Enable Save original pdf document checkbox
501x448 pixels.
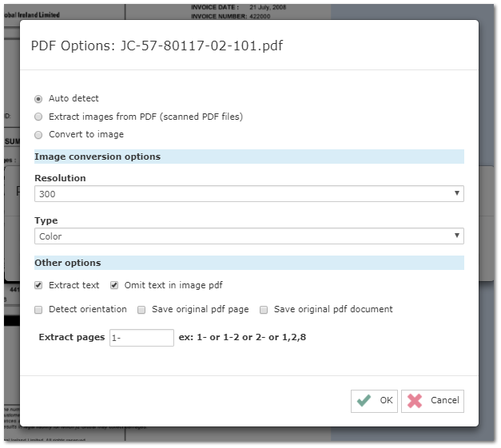[264, 310]
